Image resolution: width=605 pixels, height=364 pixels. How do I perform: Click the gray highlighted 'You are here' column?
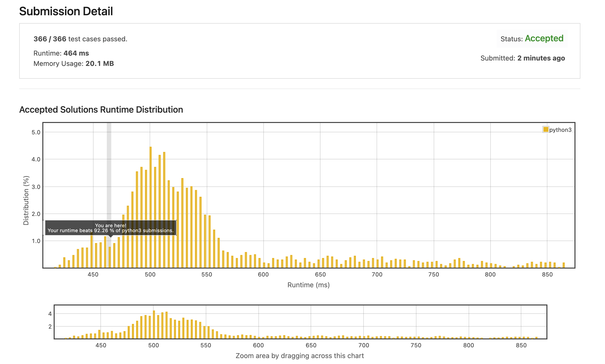tap(109, 172)
